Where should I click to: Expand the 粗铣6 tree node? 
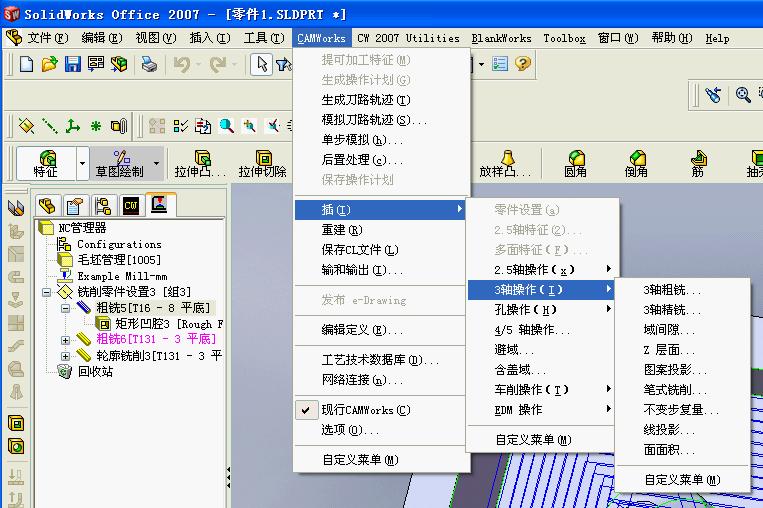[65, 340]
